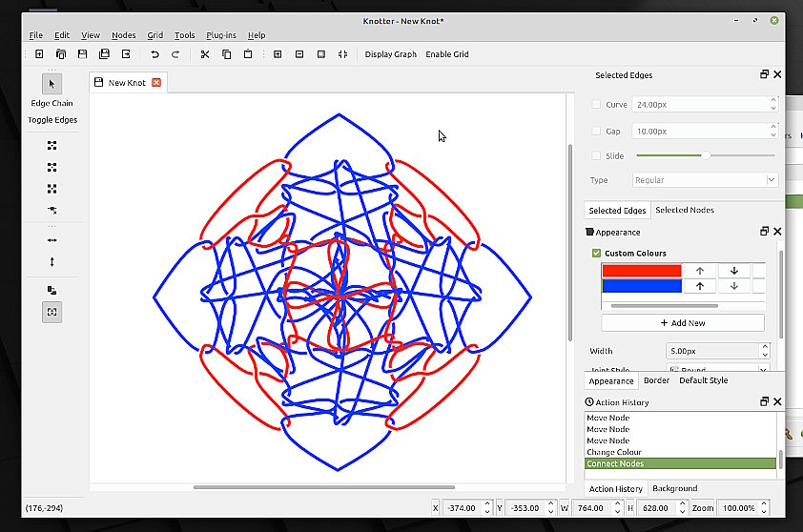Paste from clipboard toolbar icon
This screenshot has width=803, height=532.
(x=248, y=53)
